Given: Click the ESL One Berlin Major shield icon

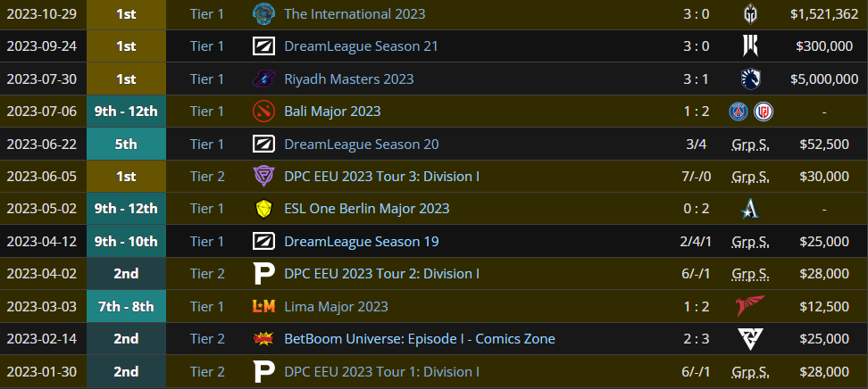Looking at the screenshot, I should click(264, 209).
